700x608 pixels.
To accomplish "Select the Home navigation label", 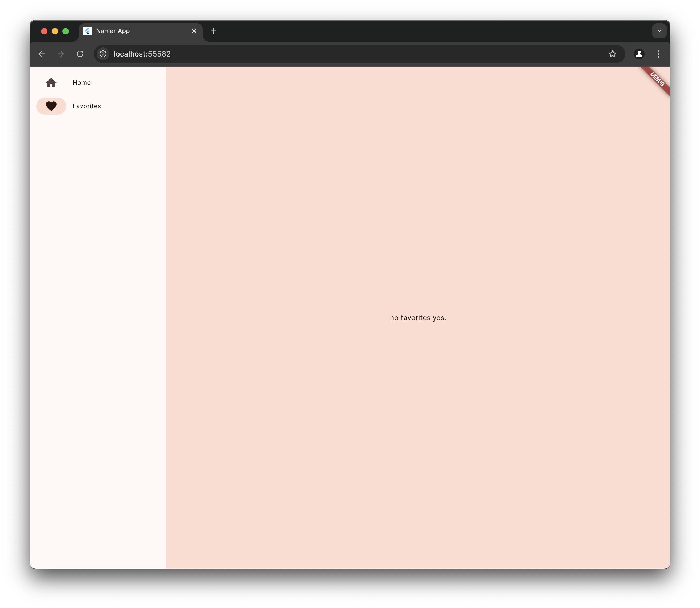I will click(x=81, y=82).
